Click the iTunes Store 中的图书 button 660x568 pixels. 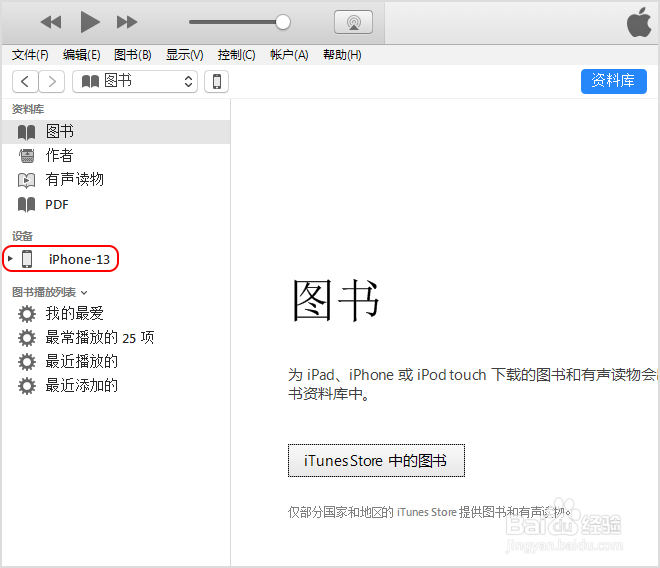376,461
